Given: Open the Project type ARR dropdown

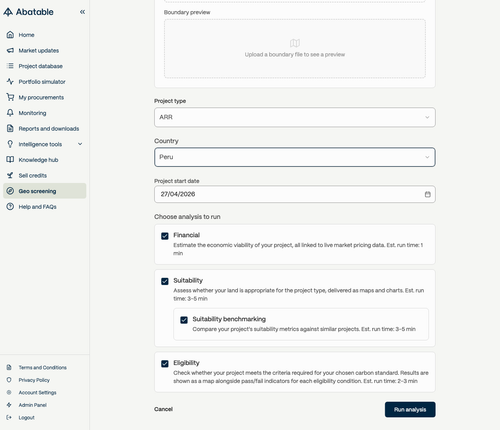Looking at the screenshot, I should pyautogui.click(x=295, y=117).
